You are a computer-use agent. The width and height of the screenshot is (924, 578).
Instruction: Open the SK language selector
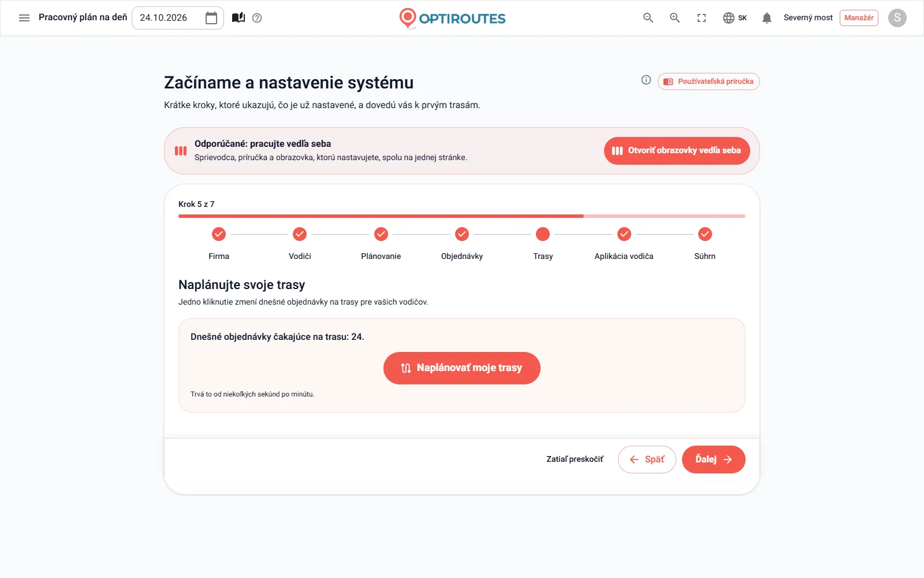735,18
